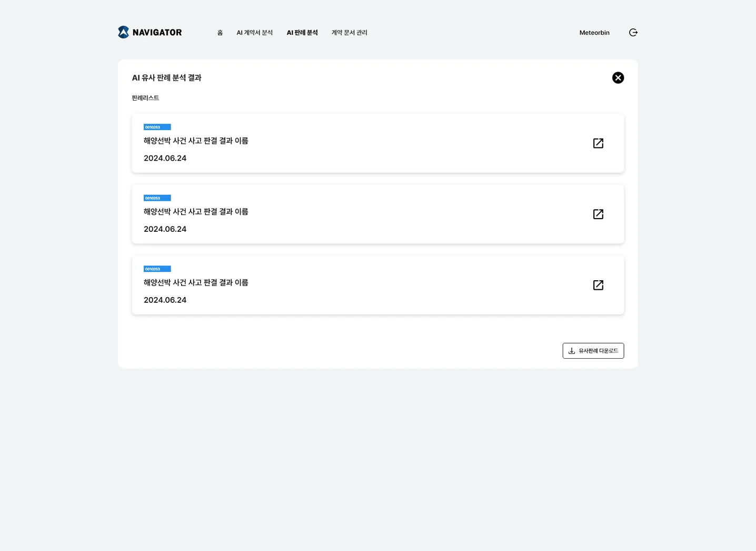The image size is (756, 551).
Task: Click the 2024.06.24 date in third card
Action: [x=165, y=300]
